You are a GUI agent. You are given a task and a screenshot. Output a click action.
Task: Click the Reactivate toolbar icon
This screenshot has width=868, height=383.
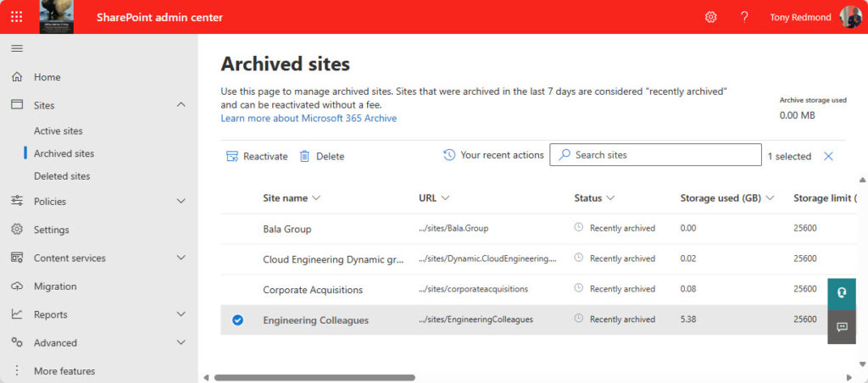(232, 157)
